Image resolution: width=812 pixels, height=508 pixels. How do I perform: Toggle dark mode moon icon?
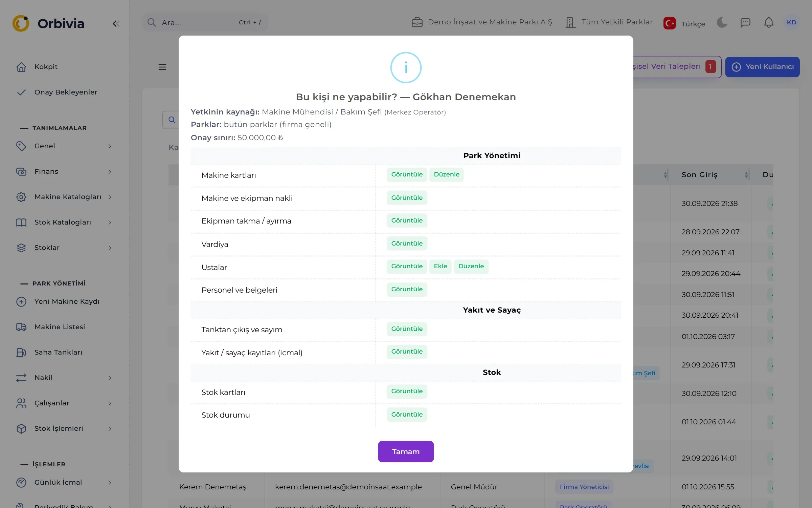pos(722,22)
